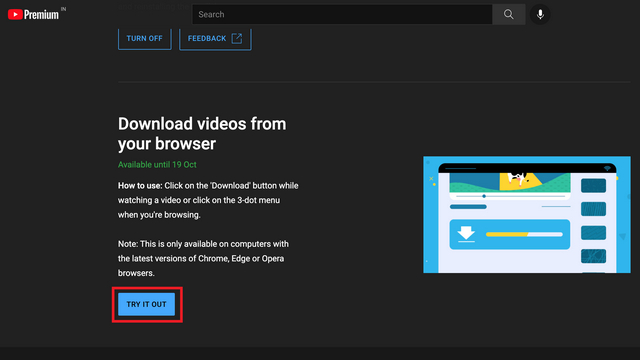640x360 pixels.
Task: Open the YouTube Premium logo home link
Action: click(33, 15)
